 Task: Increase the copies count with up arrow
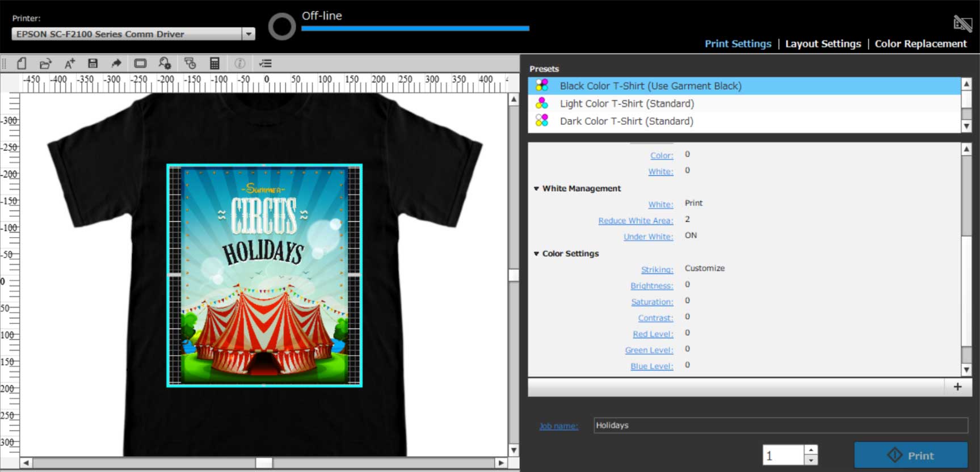coord(811,449)
